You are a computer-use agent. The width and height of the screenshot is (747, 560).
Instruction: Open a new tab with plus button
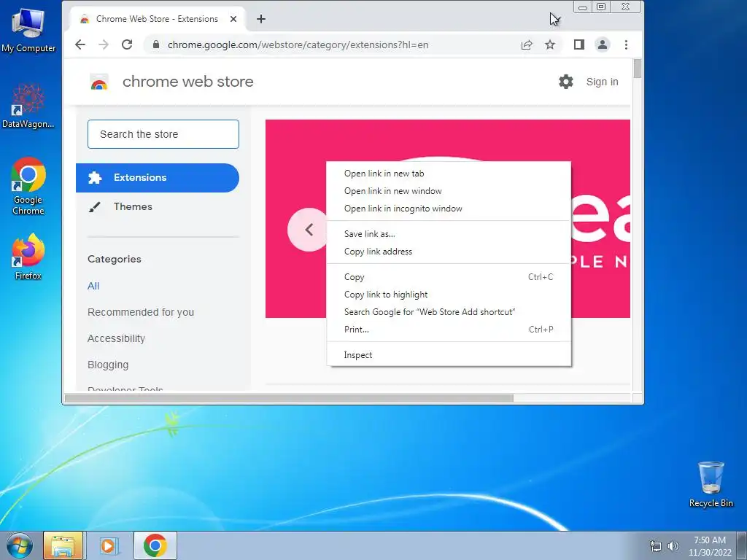pos(261,19)
